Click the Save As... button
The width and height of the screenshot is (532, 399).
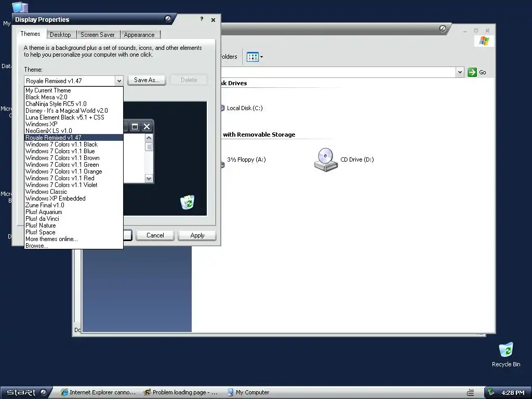tap(147, 80)
